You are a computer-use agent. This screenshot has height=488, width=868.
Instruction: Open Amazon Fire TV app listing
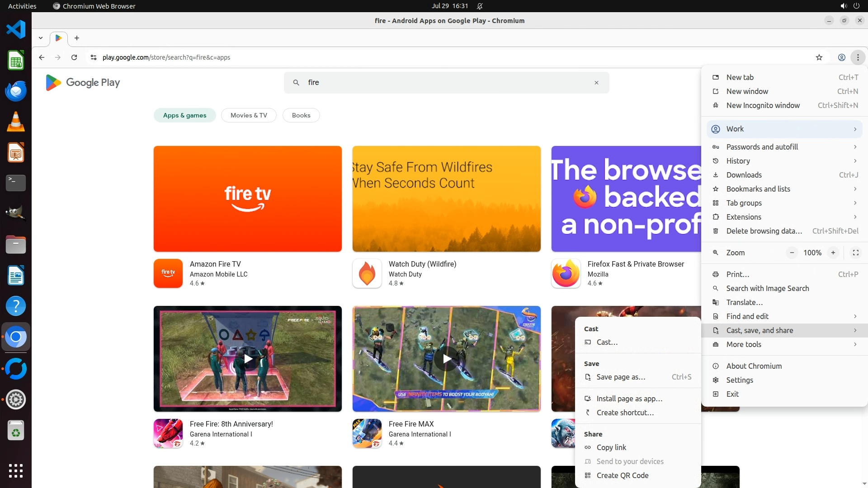[215, 264]
